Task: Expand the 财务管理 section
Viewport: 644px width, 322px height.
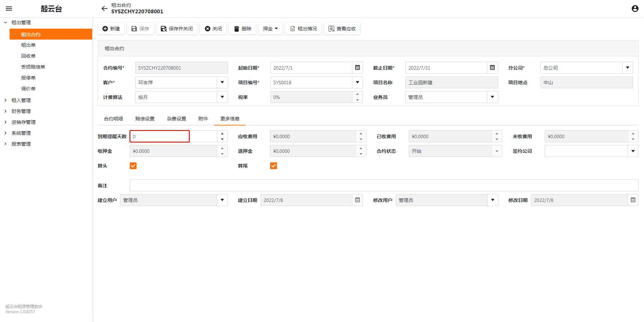Action: pos(5,111)
